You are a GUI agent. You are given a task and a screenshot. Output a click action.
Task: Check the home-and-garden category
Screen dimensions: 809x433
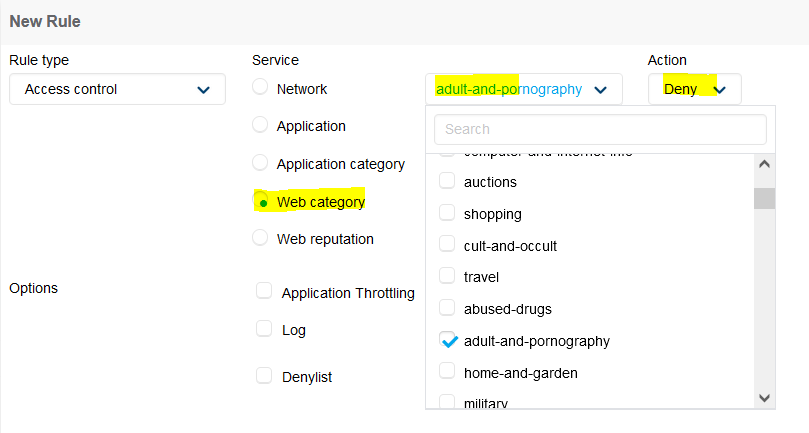click(447, 373)
